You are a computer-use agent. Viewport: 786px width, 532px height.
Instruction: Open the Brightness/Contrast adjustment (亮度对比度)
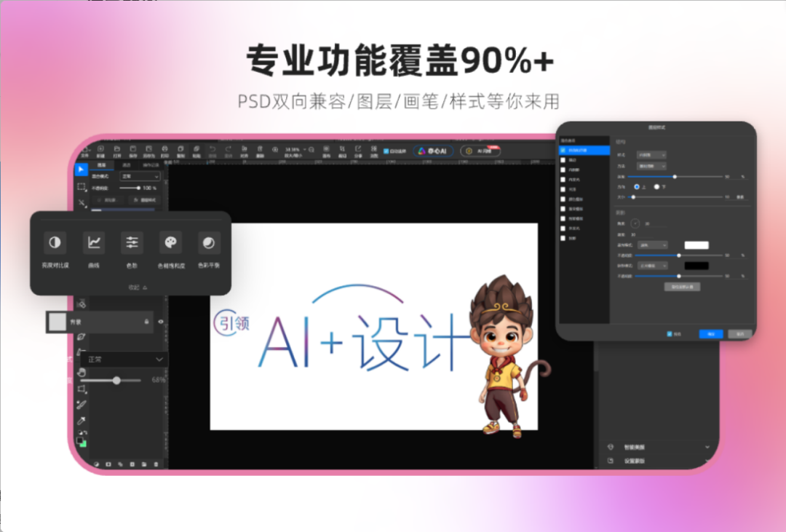[x=55, y=242]
